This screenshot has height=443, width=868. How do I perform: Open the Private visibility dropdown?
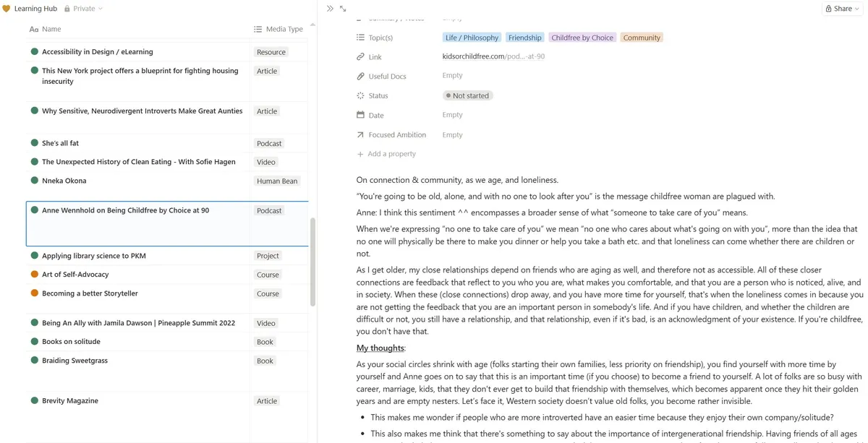[x=83, y=9]
